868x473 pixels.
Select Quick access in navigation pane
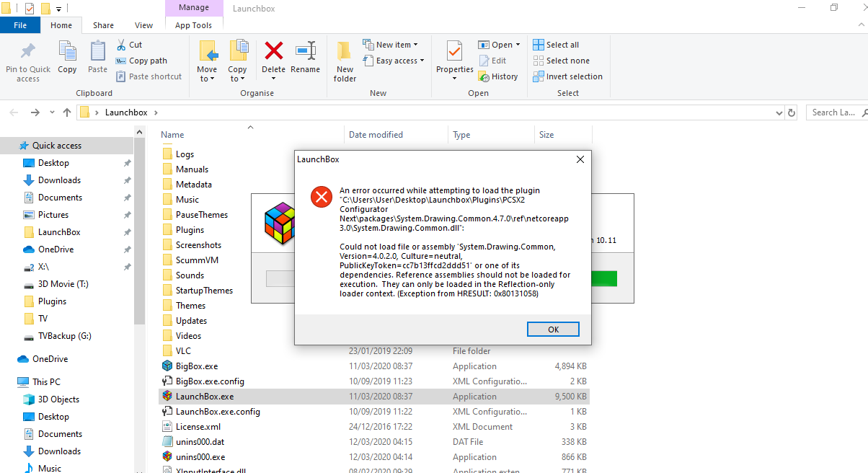pos(56,146)
